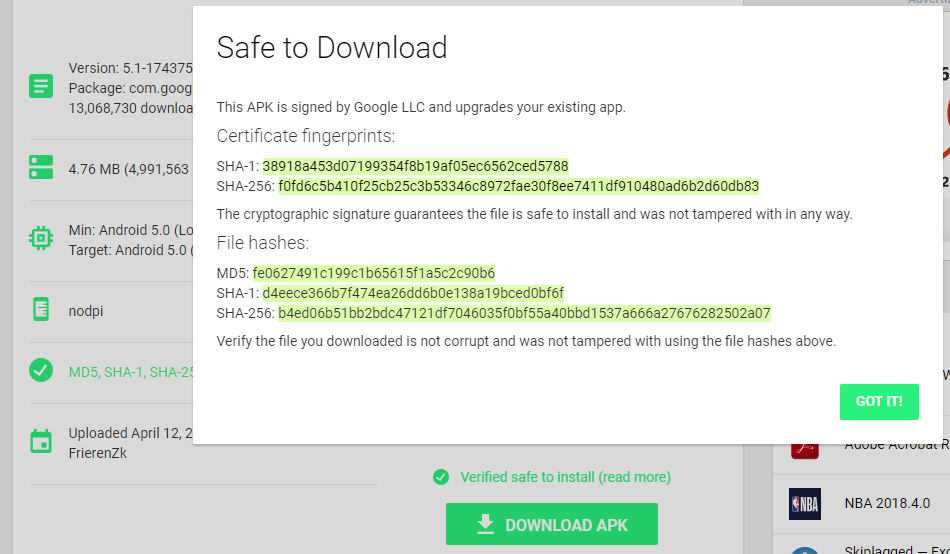The width and height of the screenshot is (950, 554).
Task: Click the GOT IT! button
Action: point(879,401)
